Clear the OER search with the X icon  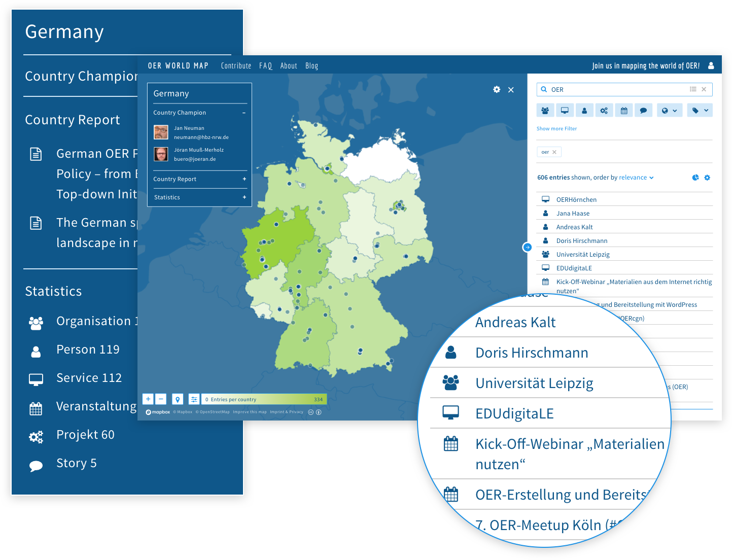pos(704,89)
